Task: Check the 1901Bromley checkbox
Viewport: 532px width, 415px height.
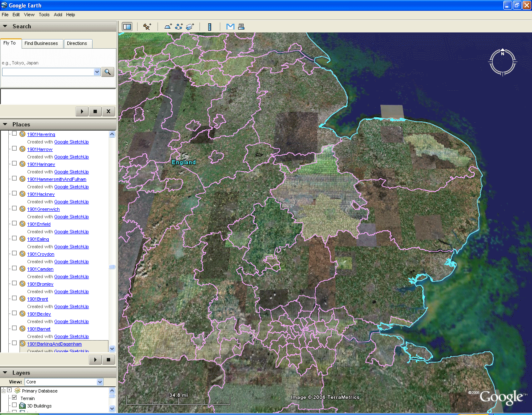Action: click(x=14, y=283)
